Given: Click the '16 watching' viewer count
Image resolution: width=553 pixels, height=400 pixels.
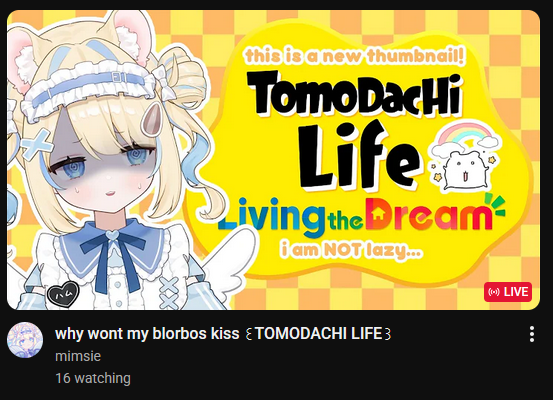Looking at the screenshot, I should click(x=93, y=378).
